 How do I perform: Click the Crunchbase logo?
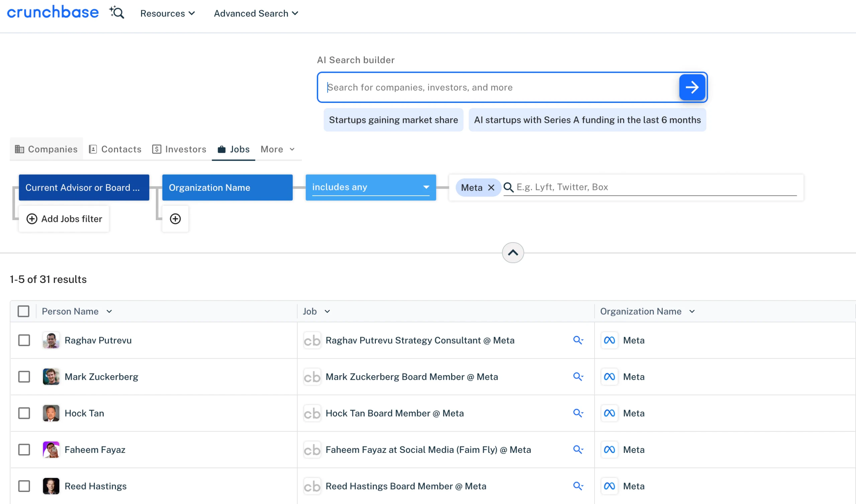pyautogui.click(x=53, y=12)
